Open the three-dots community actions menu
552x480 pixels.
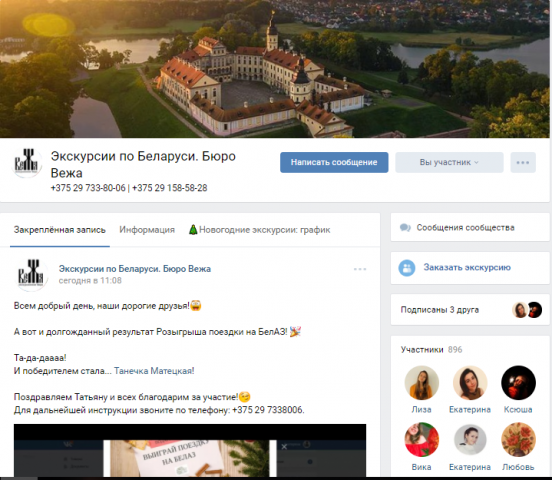pyautogui.click(x=523, y=162)
